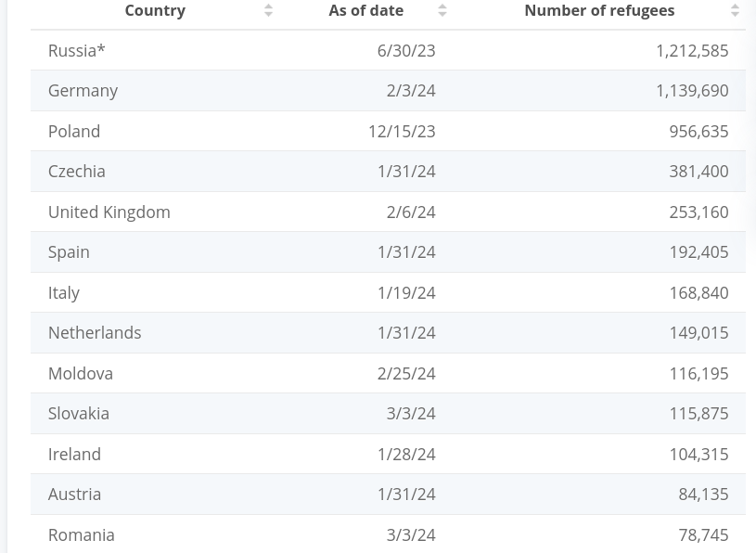Viewport: 756px width, 553px height.
Task: Click Czechia in the country column
Action: point(76,171)
